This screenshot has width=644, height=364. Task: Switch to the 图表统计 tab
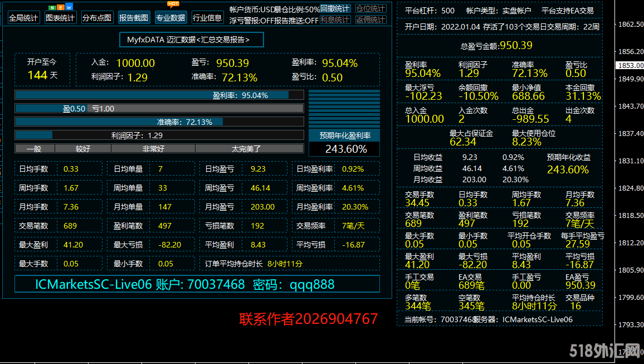click(60, 18)
